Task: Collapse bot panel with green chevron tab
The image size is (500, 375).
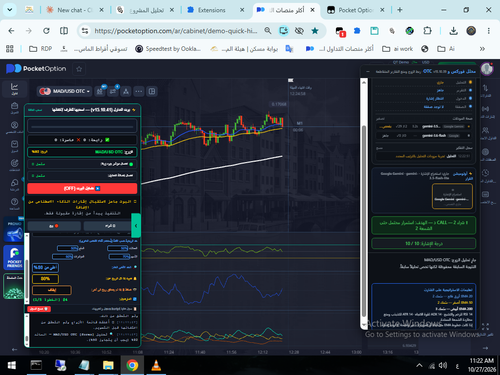Action: [x=136, y=226]
